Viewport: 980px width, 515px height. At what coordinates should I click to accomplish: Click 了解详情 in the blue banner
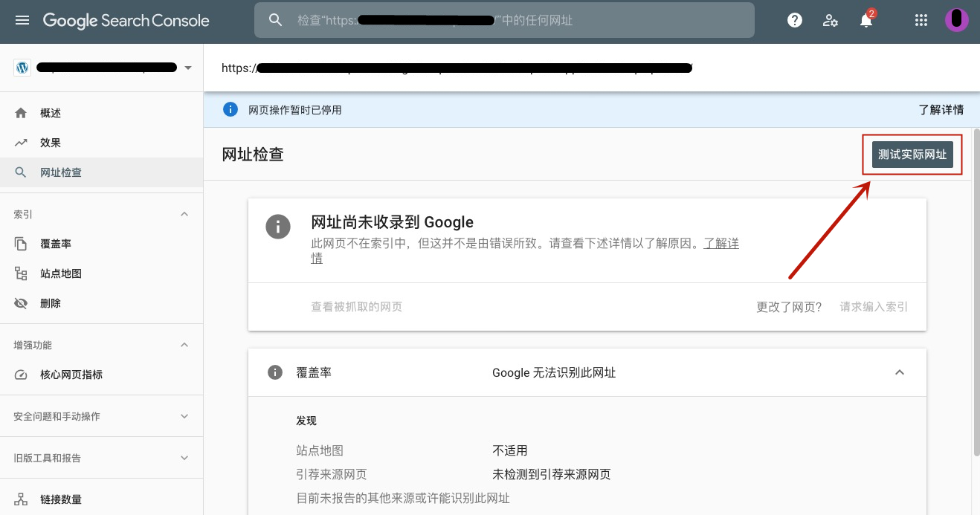point(941,109)
